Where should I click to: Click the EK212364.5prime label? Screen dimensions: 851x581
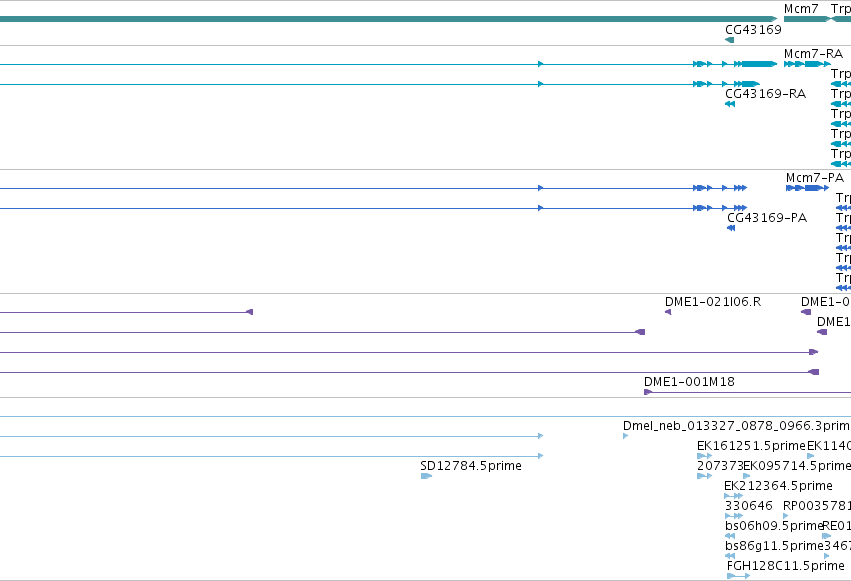tap(778, 486)
